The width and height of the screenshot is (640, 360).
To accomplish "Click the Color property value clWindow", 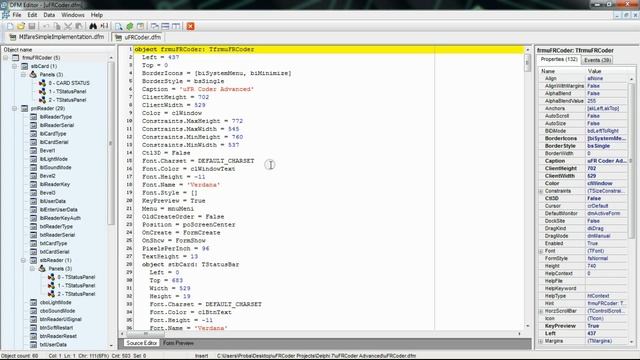I will 607,183.
